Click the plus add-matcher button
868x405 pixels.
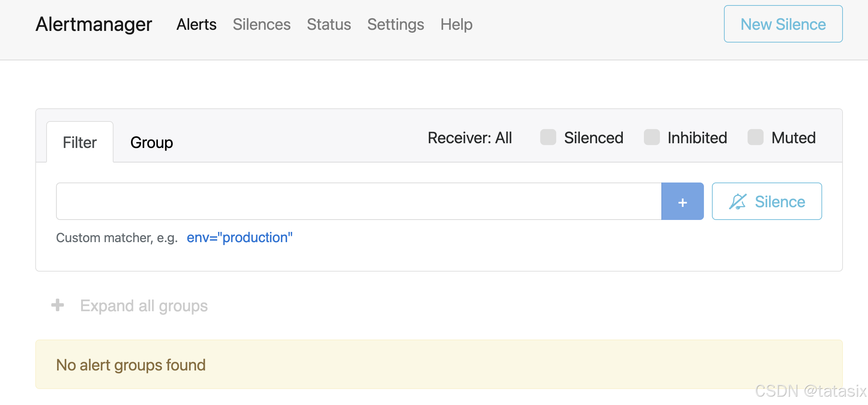pos(682,201)
